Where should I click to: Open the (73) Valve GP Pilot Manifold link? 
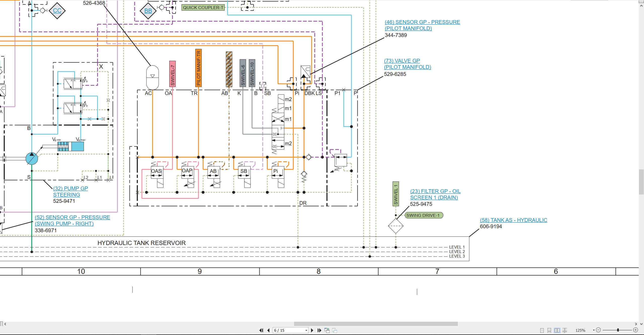pos(408,64)
